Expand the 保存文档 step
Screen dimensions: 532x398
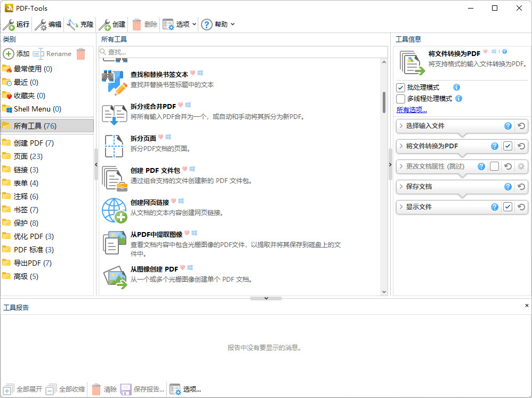tap(401, 187)
